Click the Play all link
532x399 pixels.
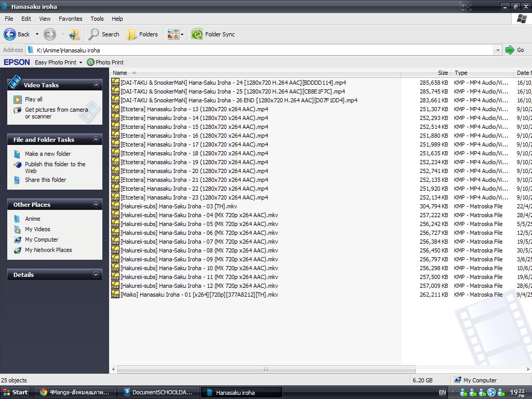point(34,99)
